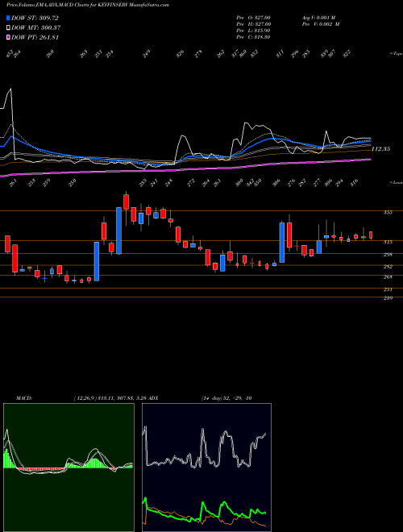
Task: Click the blue DOW ST legend swatch
Action: pos(8,19)
